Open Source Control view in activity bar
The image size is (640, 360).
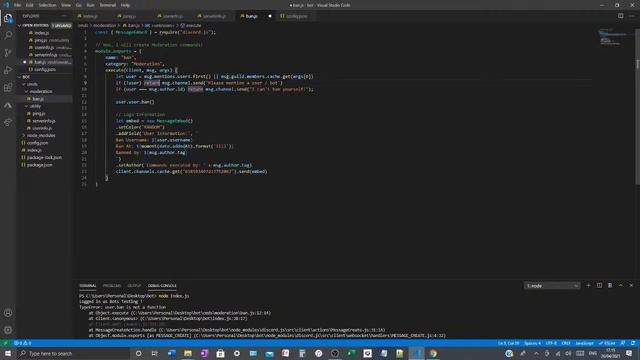8,53
